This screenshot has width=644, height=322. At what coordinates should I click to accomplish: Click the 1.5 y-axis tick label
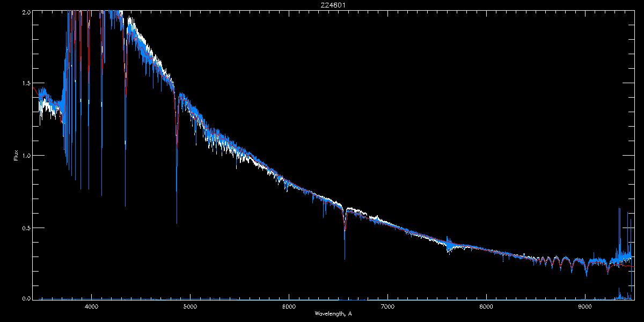tap(25, 84)
